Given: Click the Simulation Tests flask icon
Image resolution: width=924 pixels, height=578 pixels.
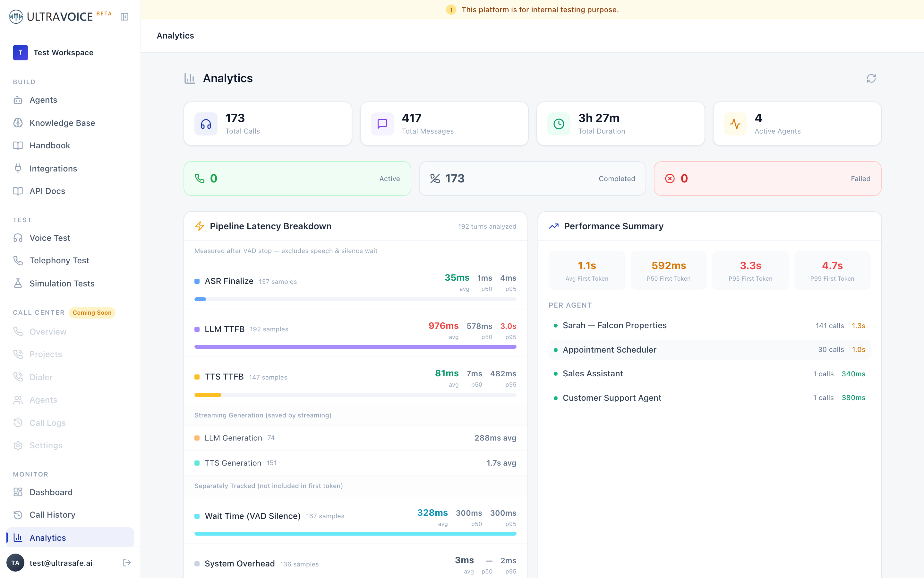Looking at the screenshot, I should coord(18,283).
